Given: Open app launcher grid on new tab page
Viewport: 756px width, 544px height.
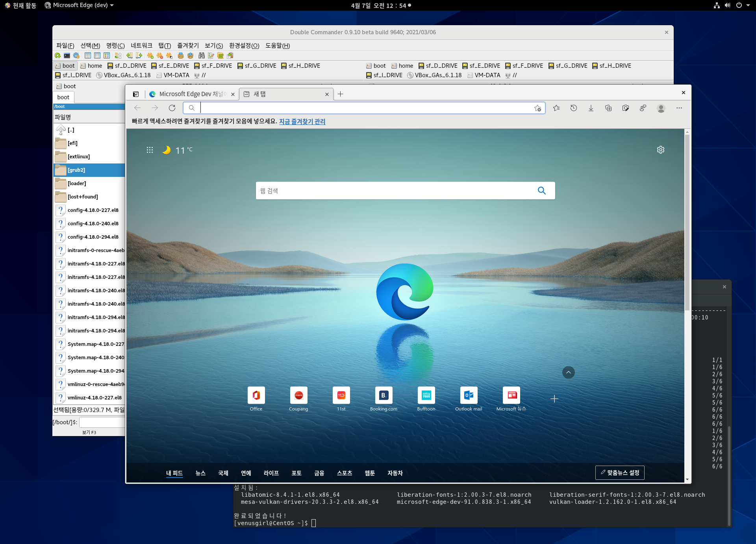Looking at the screenshot, I should 150,150.
